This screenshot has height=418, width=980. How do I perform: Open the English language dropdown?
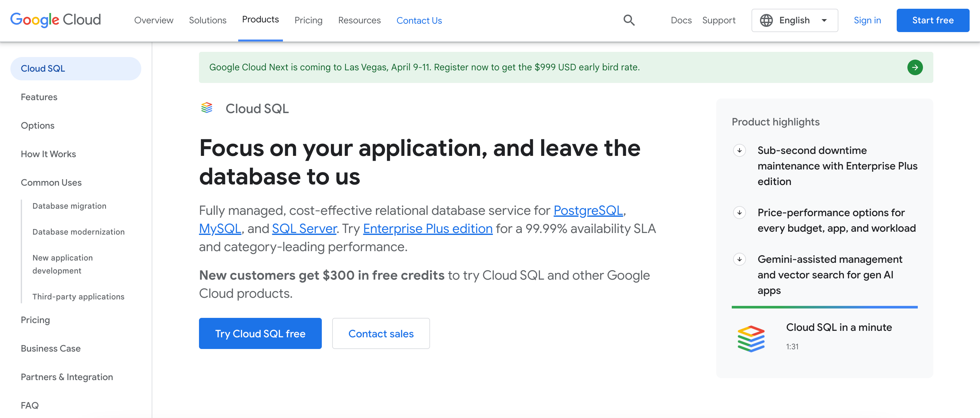pyautogui.click(x=794, y=20)
